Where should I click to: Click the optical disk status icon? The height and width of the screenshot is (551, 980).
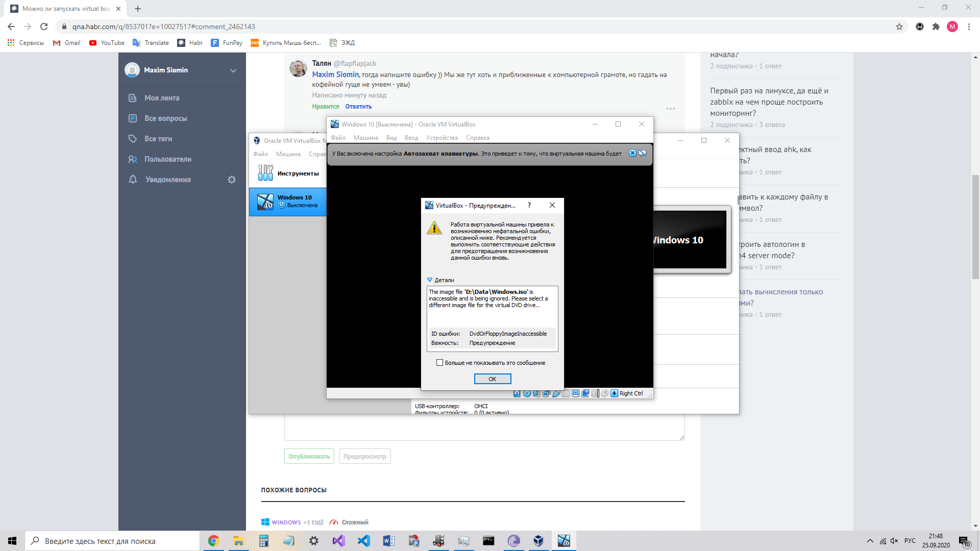[x=527, y=393]
